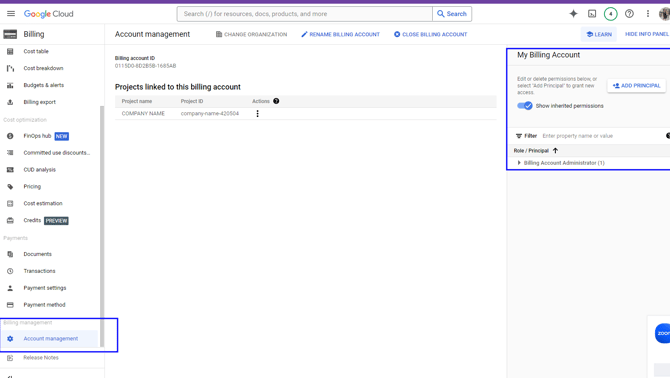
Task: Click the Actions column help icon
Action: click(x=276, y=101)
